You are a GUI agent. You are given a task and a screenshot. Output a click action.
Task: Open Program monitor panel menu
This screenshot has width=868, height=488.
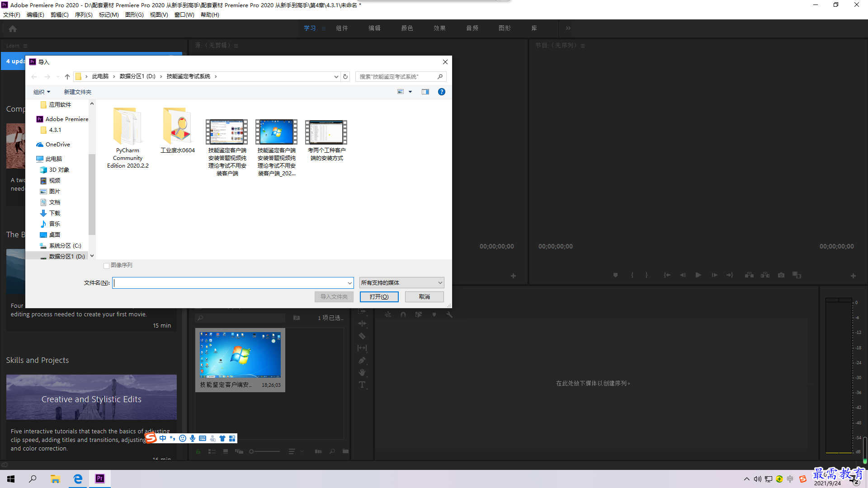(x=583, y=46)
